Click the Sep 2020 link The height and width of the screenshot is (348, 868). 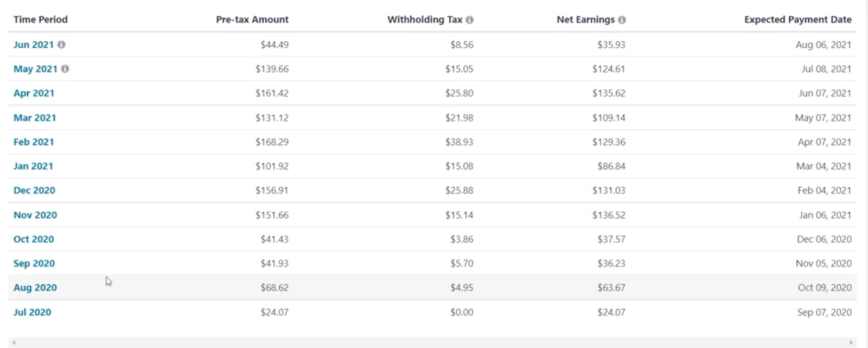[x=34, y=263]
